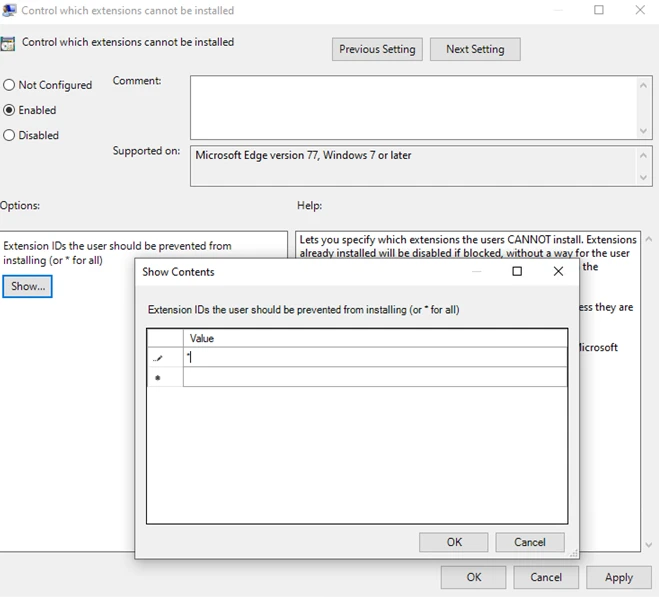This screenshot has width=659, height=597.
Task: Click Supported on box down arrow
Action: (x=643, y=177)
